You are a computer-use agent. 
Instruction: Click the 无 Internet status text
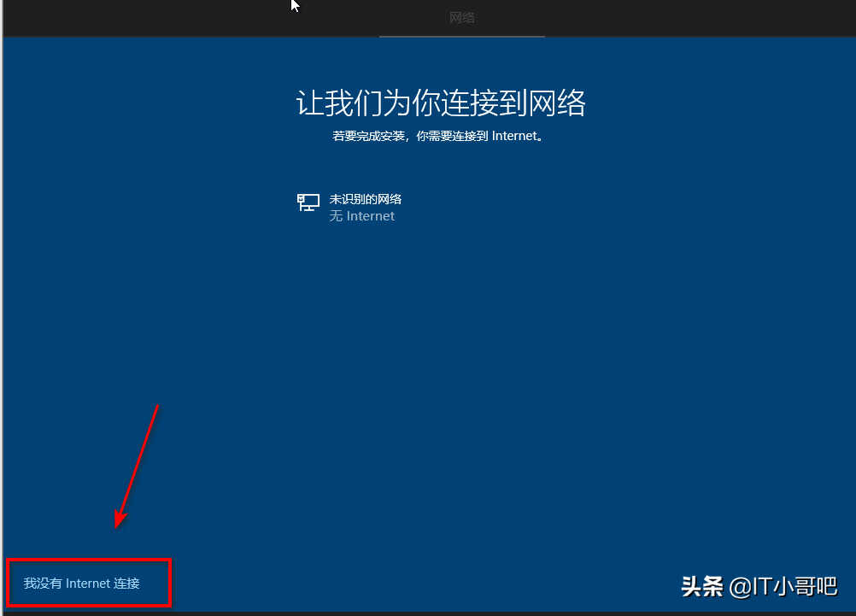[x=362, y=216]
